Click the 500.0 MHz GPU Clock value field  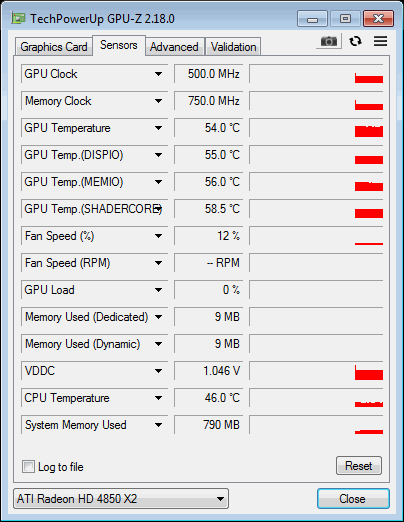(209, 74)
